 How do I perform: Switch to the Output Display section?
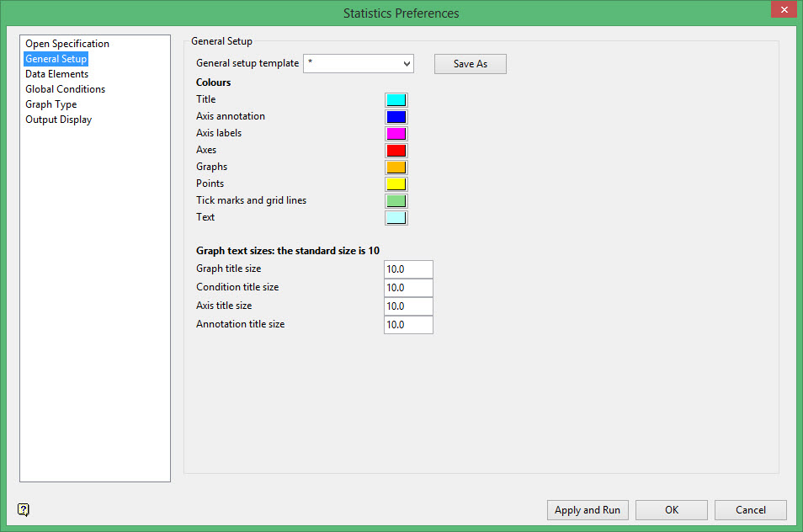click(58, 120)
